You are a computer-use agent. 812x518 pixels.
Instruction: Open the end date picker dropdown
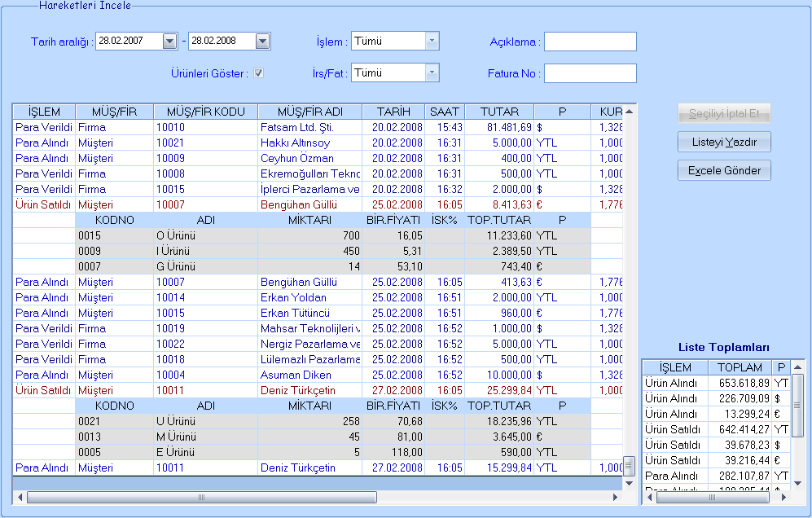point(262,42)
